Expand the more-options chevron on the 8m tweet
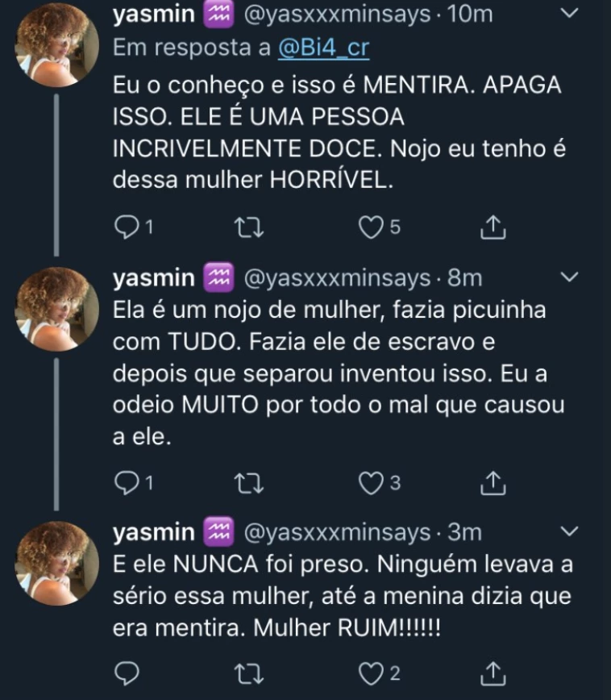This screenshot has height=700, width=611. point(568,278)
